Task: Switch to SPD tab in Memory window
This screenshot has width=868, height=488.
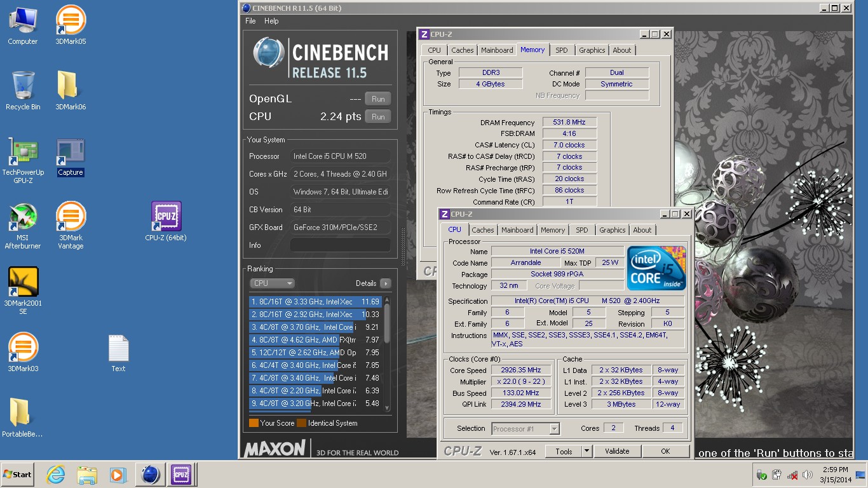Action: tap(562, 50)
